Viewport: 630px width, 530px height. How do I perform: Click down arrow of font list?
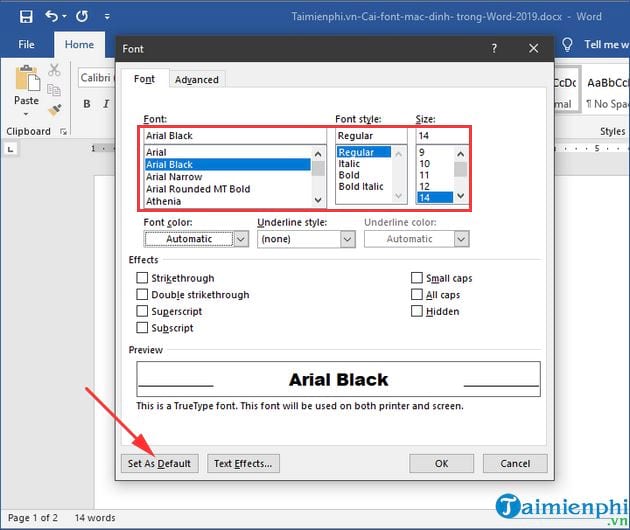click(x=318, y=200)
